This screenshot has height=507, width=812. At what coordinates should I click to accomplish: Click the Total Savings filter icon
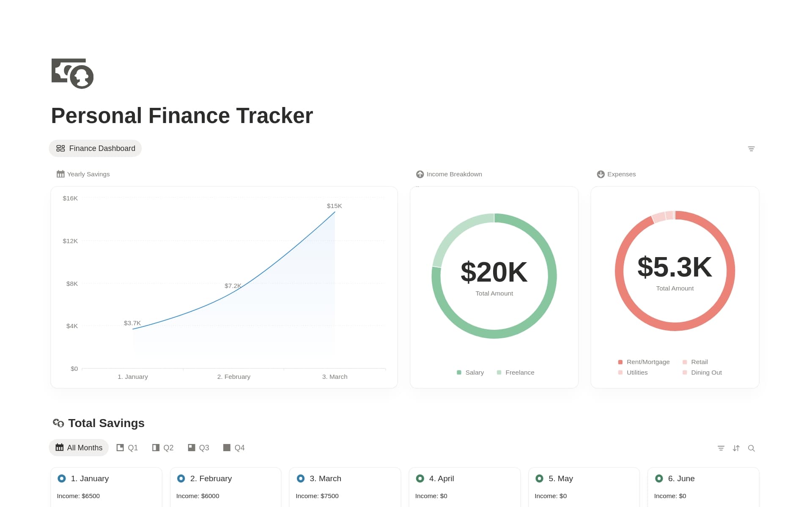coord(721,448)
